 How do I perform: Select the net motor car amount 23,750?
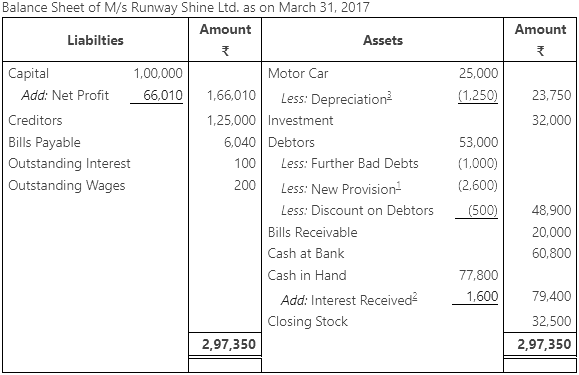551,95
